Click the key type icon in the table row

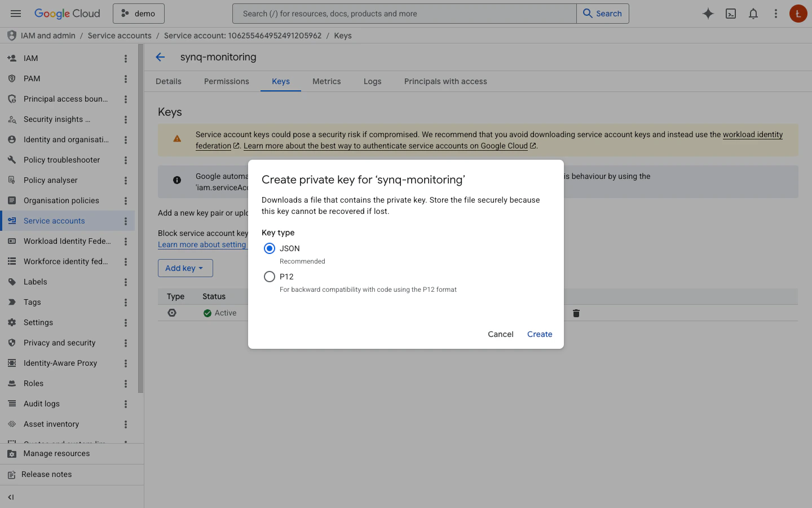pyautogui.click(x=172, y=313)
